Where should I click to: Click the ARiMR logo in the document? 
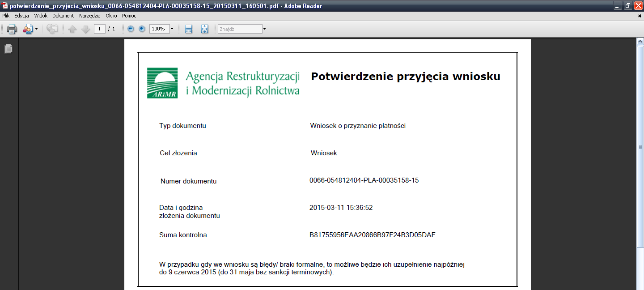click(x=162, y=83)
